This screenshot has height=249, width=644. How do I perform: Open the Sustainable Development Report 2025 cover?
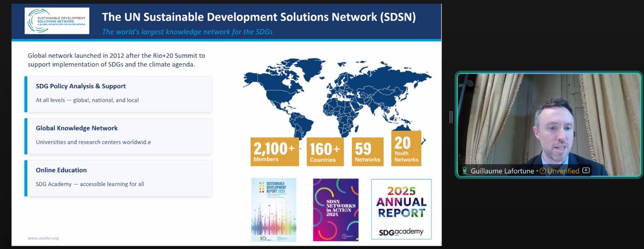pos(274,210)
